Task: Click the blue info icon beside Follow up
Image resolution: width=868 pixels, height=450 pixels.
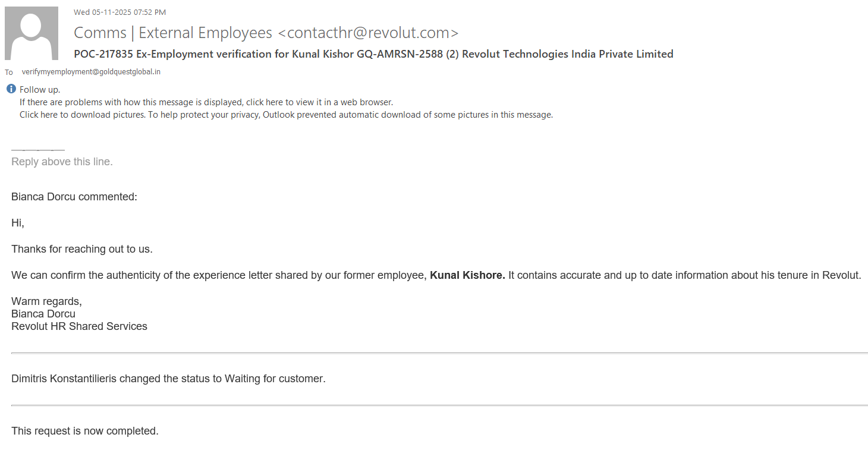Action: (11, 89)
